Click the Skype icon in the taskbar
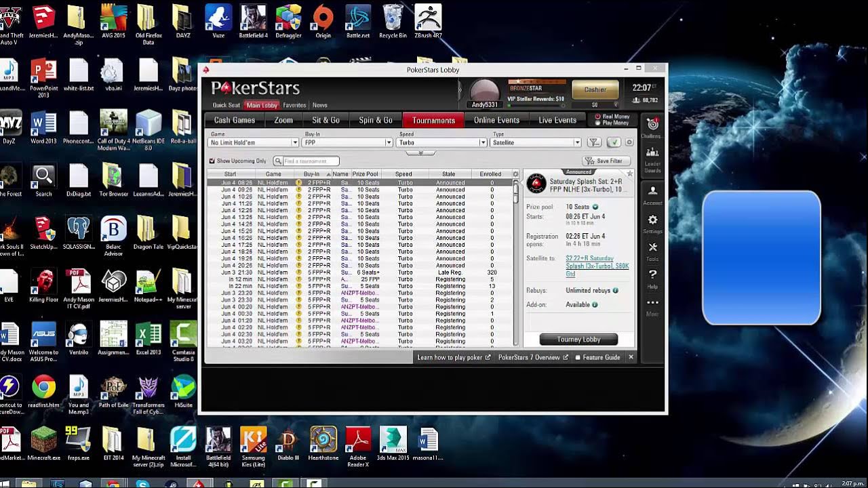 [142, 484]
